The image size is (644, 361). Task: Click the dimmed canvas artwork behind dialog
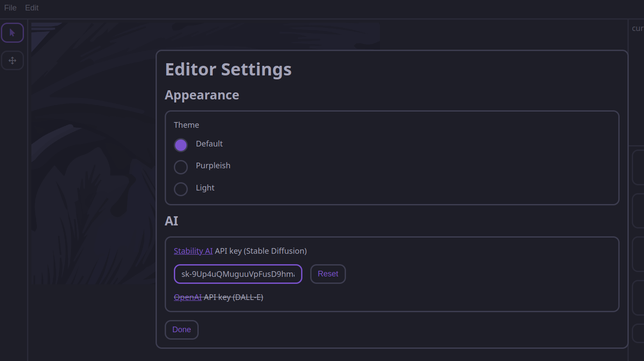coord(92,174)
